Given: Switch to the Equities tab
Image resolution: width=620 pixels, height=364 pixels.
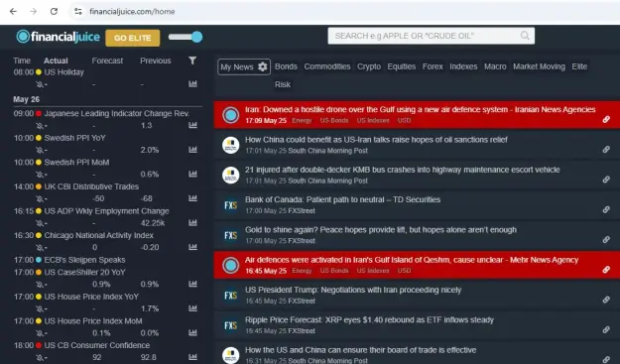Looking at the screenshot, I should [402, 66].
